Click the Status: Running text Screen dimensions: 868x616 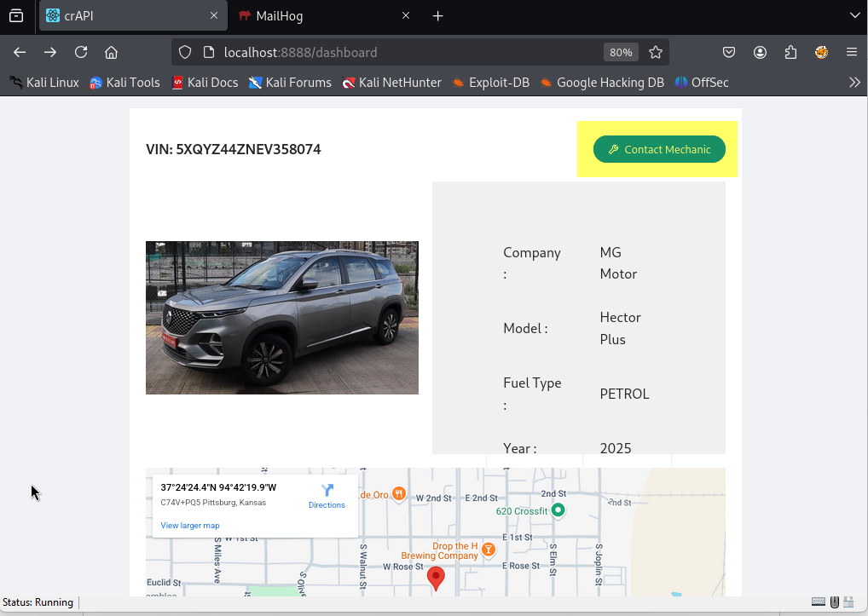[38, 602]
